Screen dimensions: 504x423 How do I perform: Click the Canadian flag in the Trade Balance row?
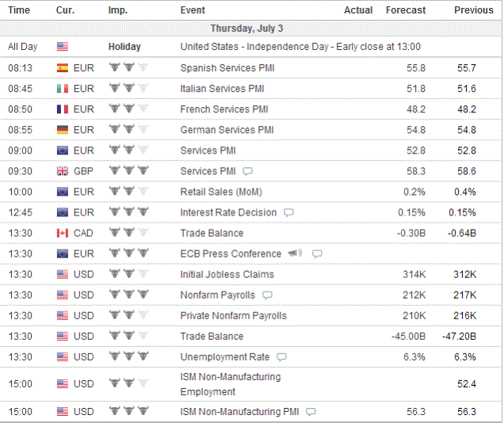63,233
